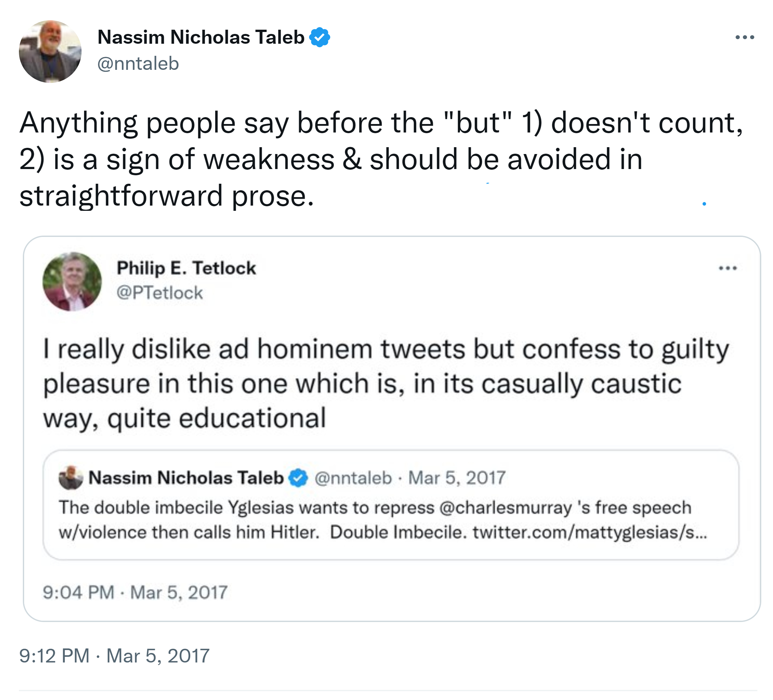773x700 pixels.
Task: Click Nassim Nicholas Taleb's large profile picture
Action: coord(50,51)
